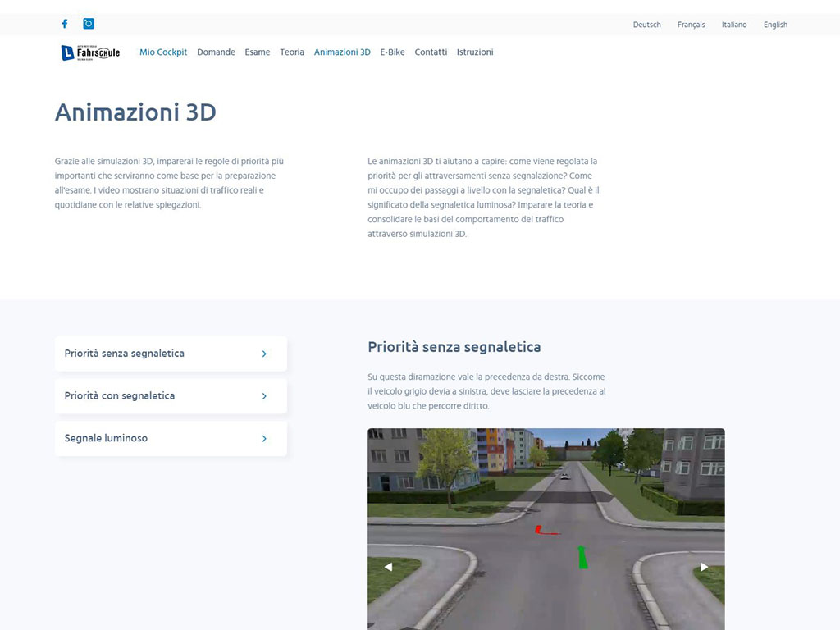Screen dimensions: 840x630
Task: Click chevron beside Priorità senza segnaletica
Action: coord(264,354)
